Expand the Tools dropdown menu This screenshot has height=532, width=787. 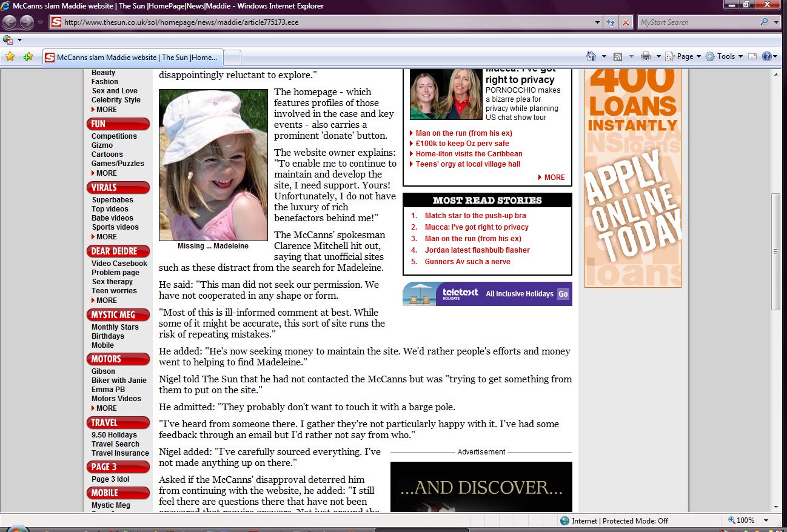(x=725, y=56)
